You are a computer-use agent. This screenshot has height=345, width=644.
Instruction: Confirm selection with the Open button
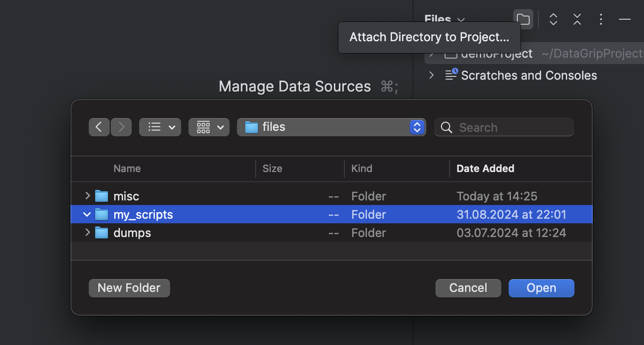pyautogui.click(x=541, y=288)
